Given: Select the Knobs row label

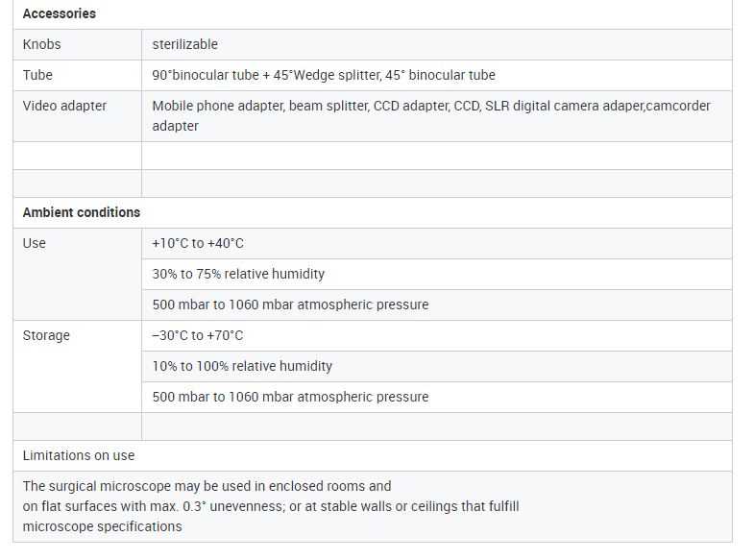Looking at the screenshot, I should point(42,45).
